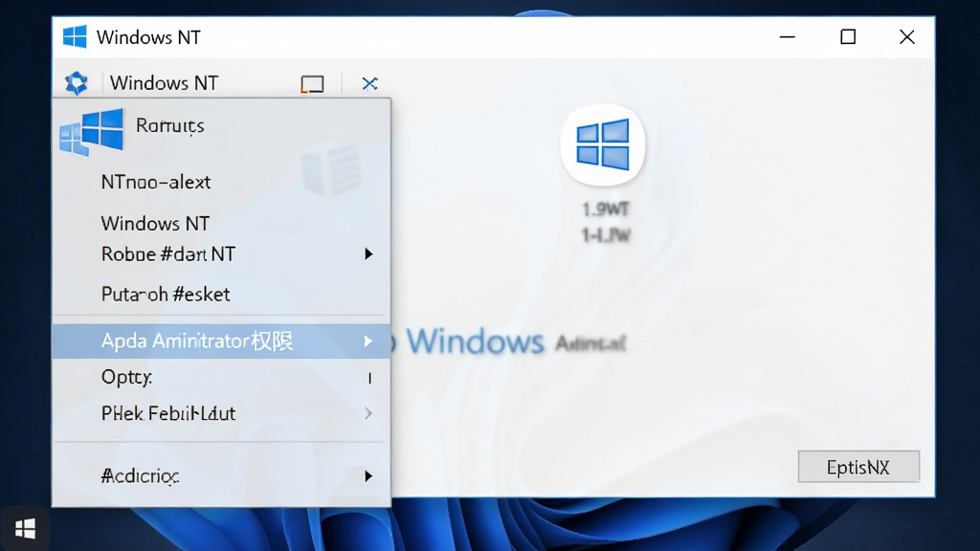
Task: Open the Robue #dart NT submenu
Action: [x=221, y=254]
